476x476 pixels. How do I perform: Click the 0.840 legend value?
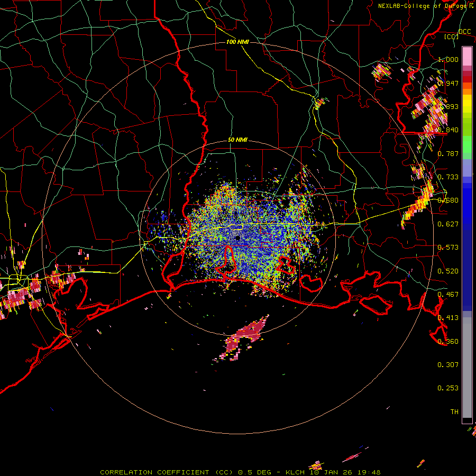[448, 130]
